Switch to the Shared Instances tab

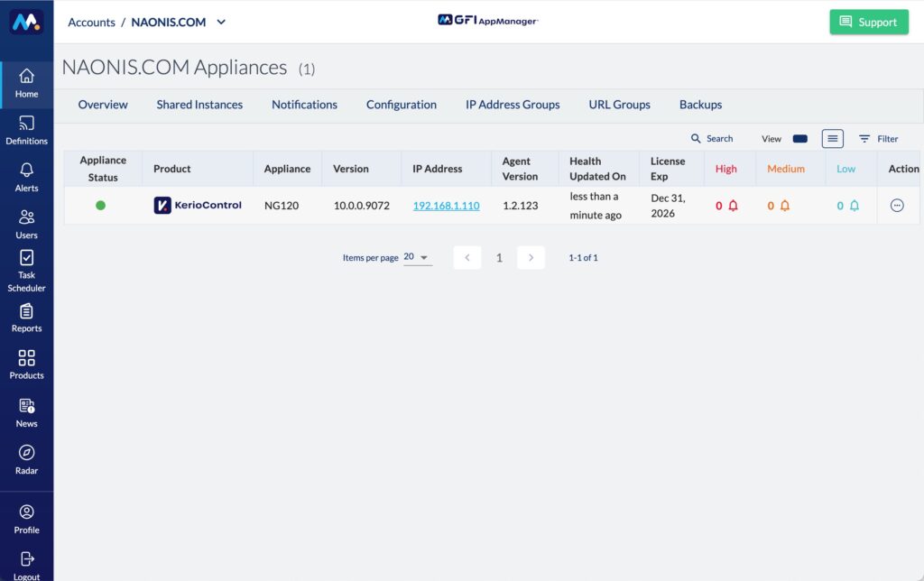[199, 105]
